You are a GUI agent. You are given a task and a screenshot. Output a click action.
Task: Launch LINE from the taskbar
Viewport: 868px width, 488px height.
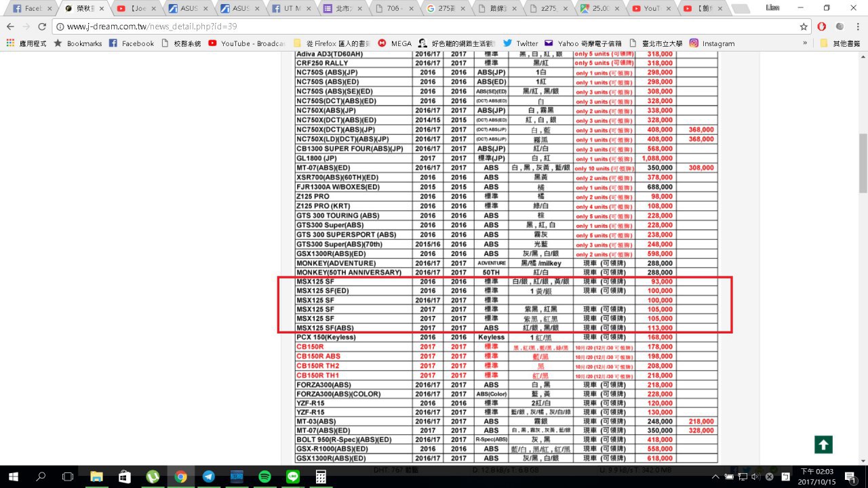(293, 476)
